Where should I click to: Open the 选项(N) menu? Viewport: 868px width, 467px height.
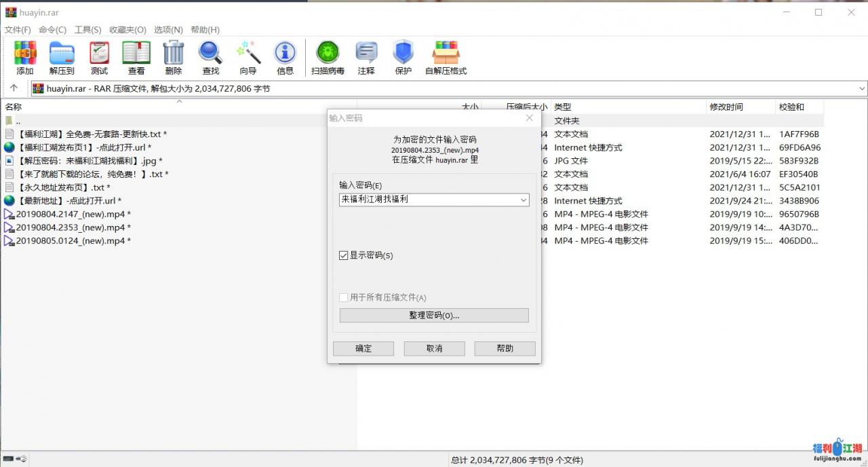coord(168,30)
